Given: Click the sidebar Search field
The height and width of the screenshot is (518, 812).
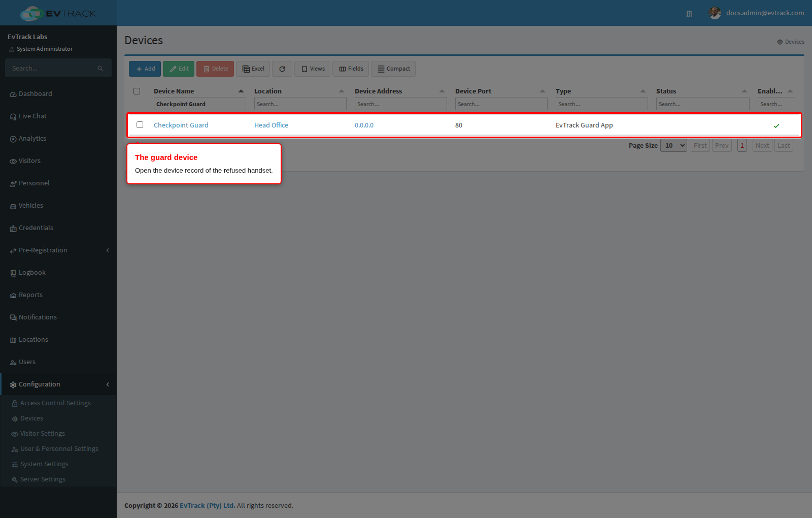Looking at the screenshot, I should 51,68.
